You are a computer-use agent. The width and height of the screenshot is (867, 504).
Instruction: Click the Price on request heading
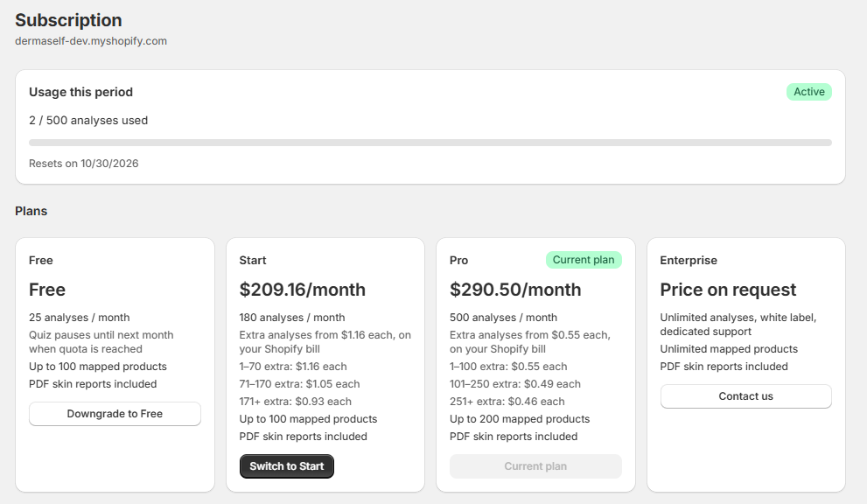[x=728, y=290]
